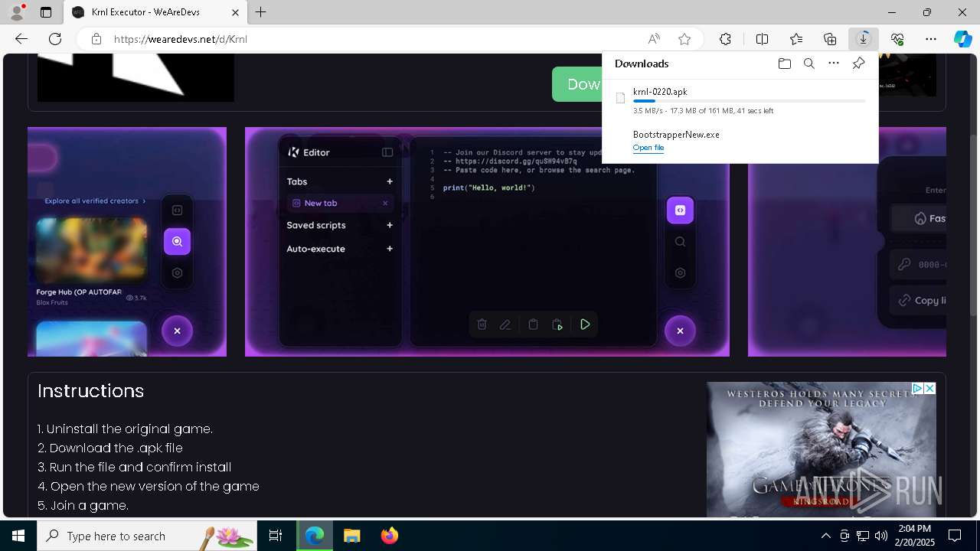View site information lock icon
The image size is (980, 551).
point(96,39)
